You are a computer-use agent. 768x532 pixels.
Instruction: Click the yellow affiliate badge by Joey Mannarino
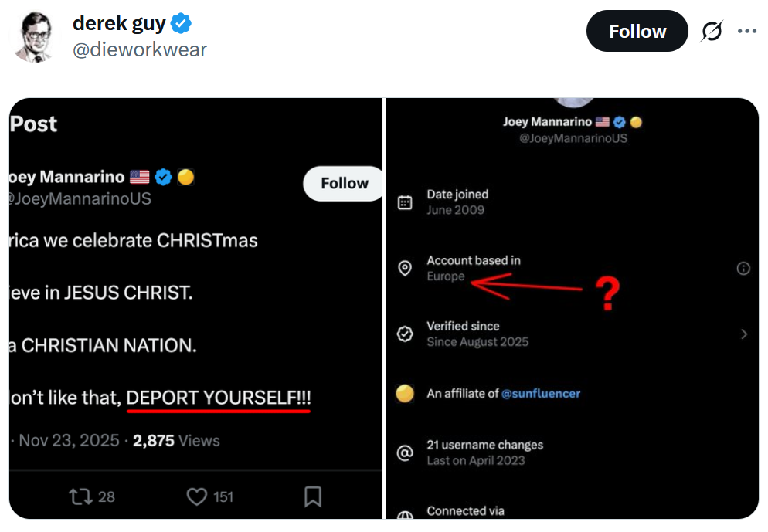pos(635,121)
